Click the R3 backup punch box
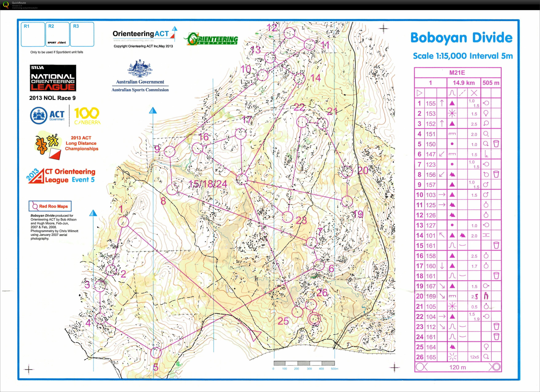540x392 pixels. point(82,34)
